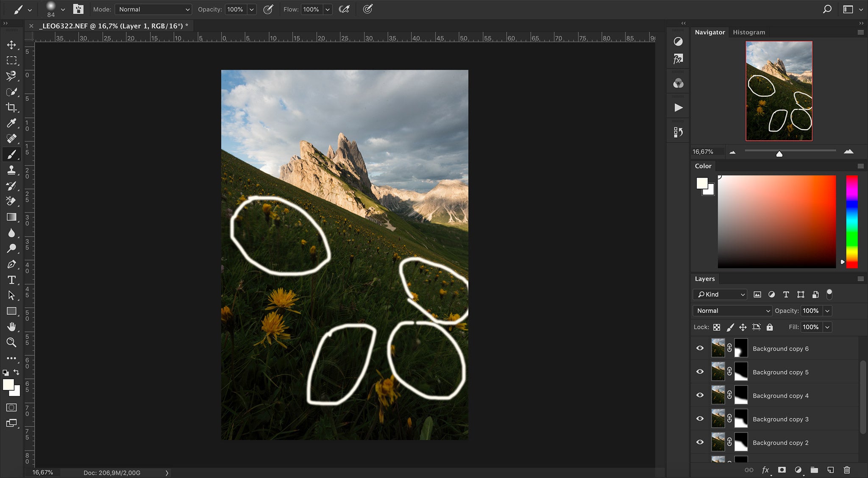This screenshot has width=868, height=478.
Task: Add a layer mask from Layers panel
Action: click(x=782, y=470)
